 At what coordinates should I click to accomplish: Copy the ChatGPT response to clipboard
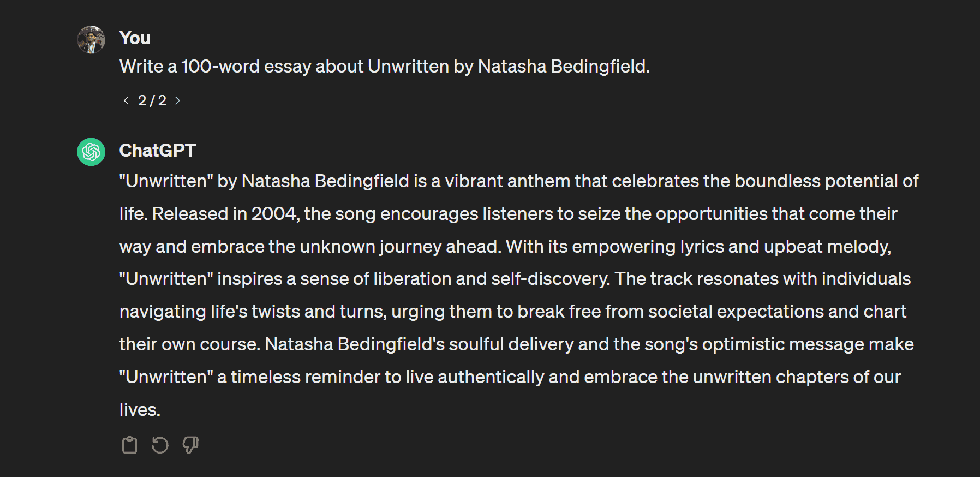[129, 445]
